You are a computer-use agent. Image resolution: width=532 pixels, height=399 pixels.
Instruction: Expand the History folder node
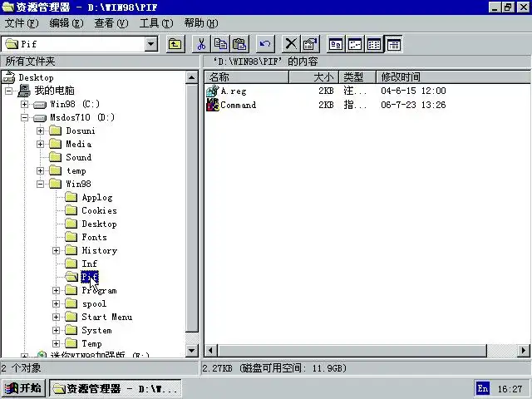[57, 250]
